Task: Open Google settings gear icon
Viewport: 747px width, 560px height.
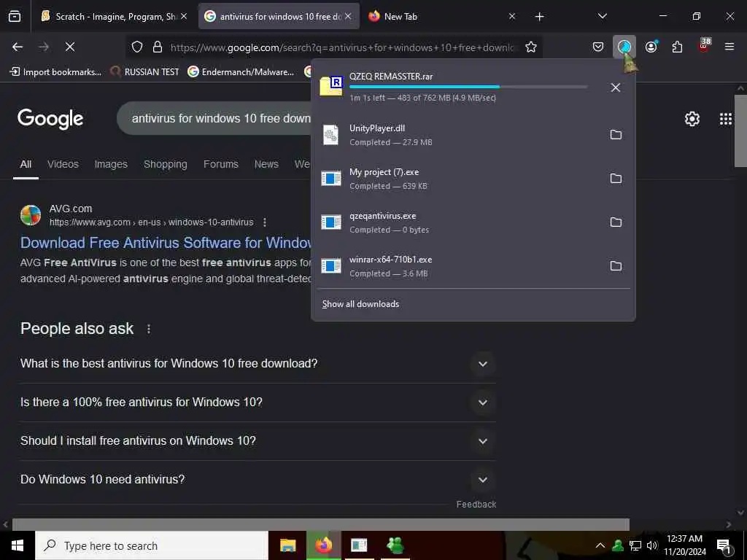Action: (x=692, y=119)
